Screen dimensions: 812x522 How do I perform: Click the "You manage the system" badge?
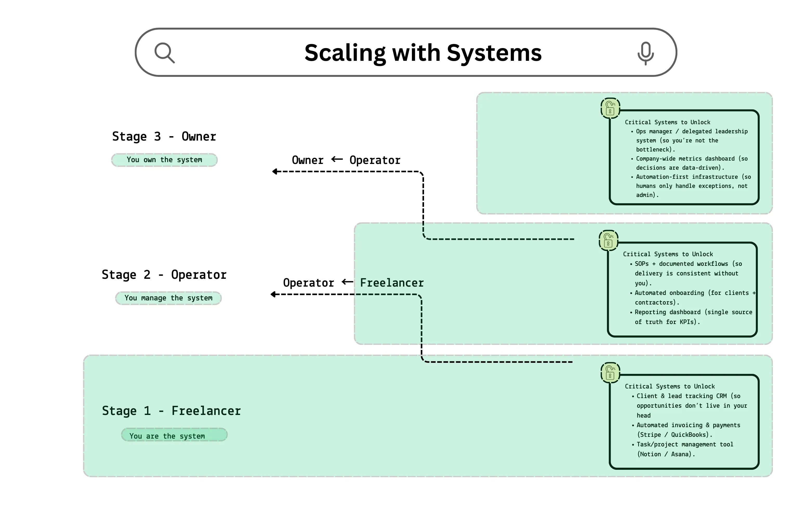[168, 298]
